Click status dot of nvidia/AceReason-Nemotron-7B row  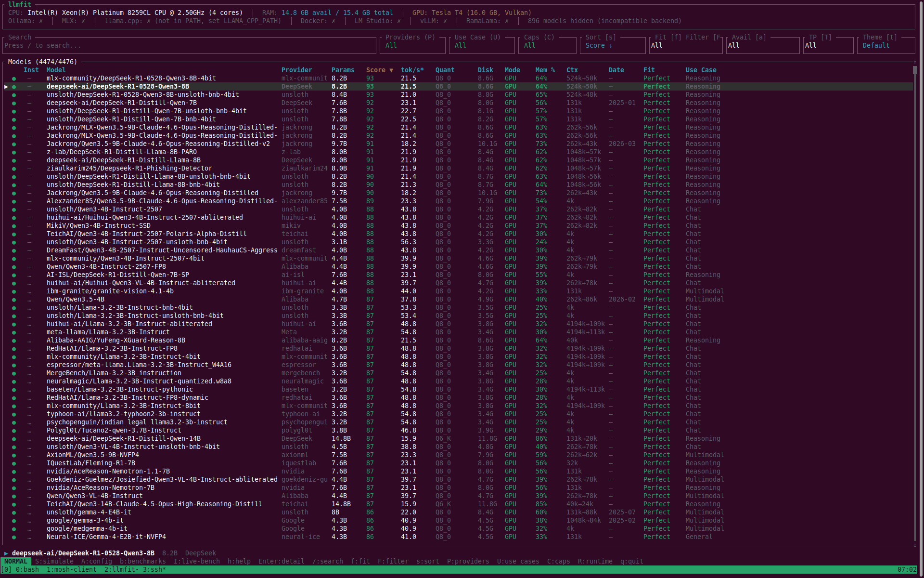[14, 488]
